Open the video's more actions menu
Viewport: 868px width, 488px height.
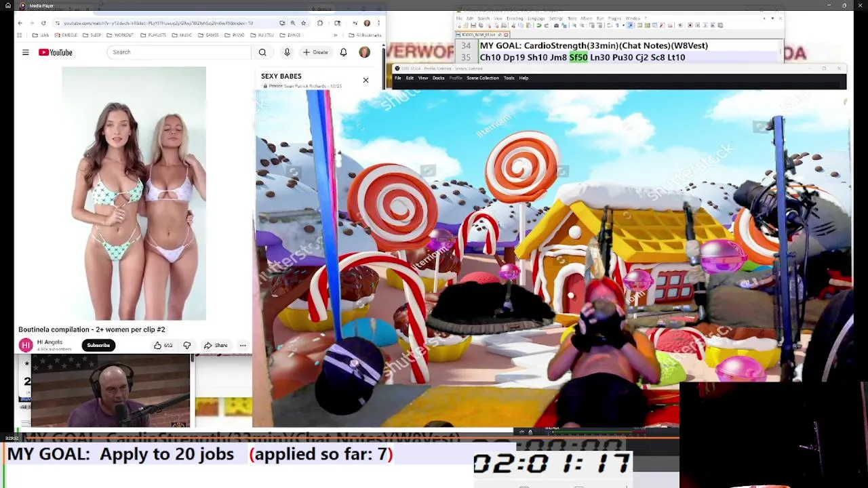pos(242,345)
